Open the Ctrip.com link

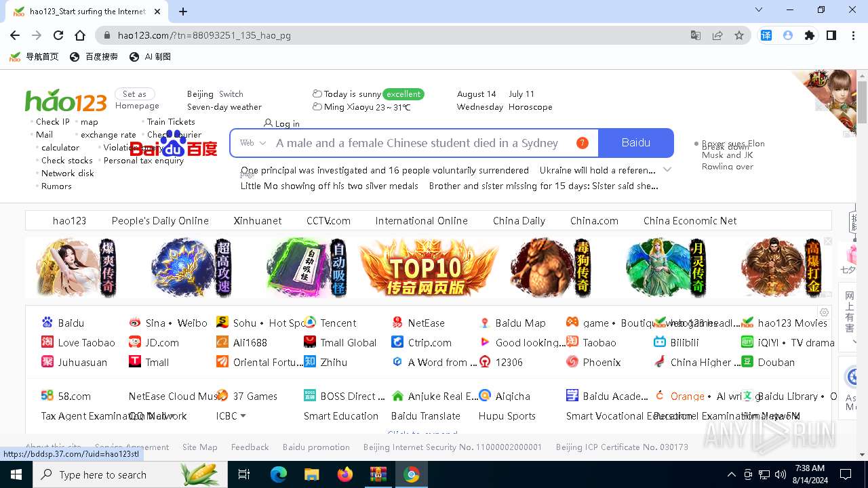pos(429,342)
